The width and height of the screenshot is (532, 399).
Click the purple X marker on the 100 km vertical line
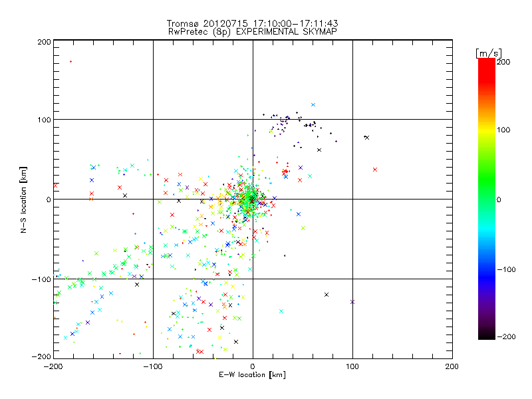352,302
